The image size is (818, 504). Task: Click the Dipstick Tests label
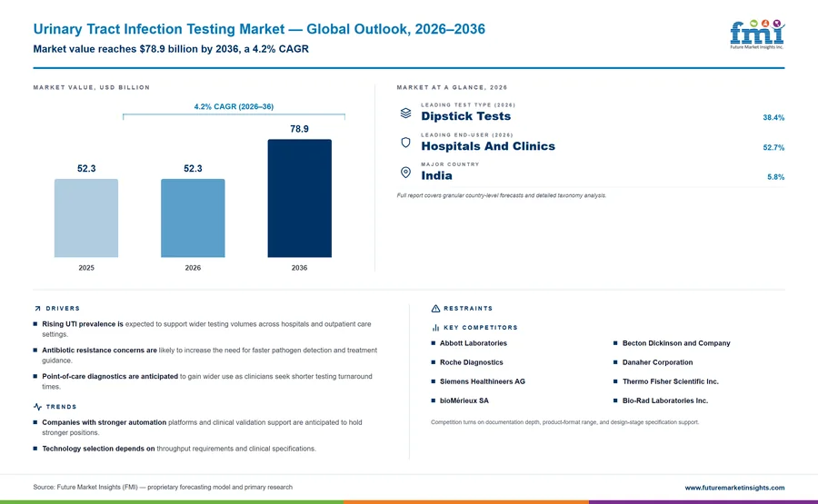point(466,116)
